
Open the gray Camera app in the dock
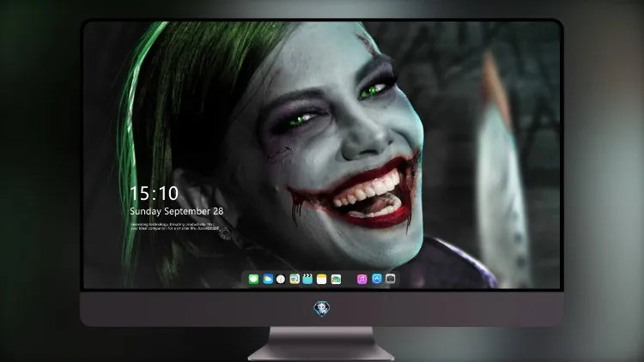(391, 279)
